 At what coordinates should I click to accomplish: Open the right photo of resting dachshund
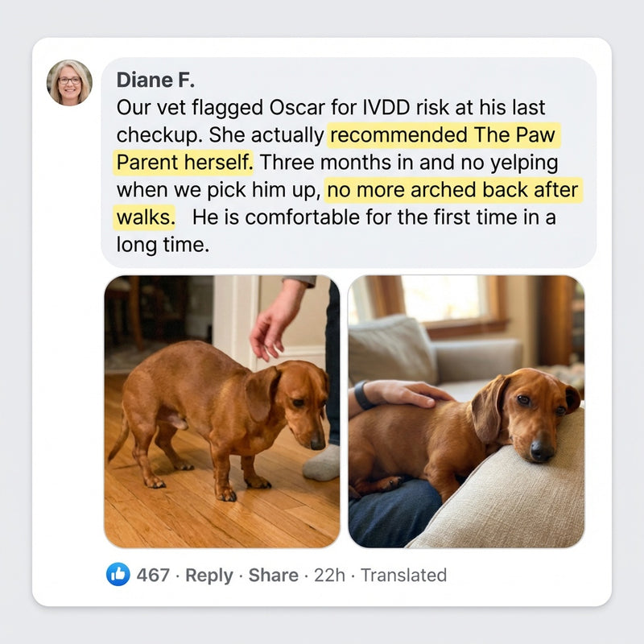(x=466, y=411)
